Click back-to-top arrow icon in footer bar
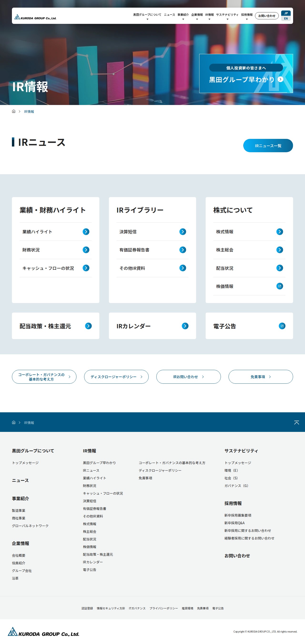 (296, 422)
